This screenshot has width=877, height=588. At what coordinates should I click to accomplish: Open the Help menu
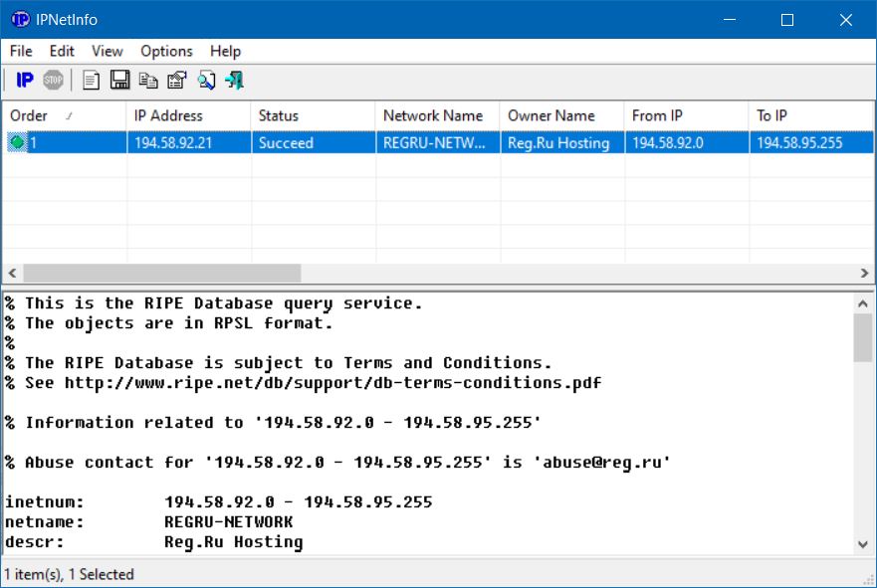[x=225, y=52]
